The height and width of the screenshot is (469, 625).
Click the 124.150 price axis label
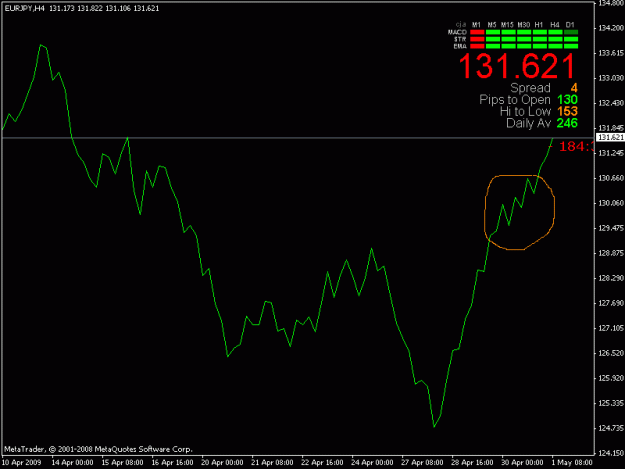click(x=611, y=453)
